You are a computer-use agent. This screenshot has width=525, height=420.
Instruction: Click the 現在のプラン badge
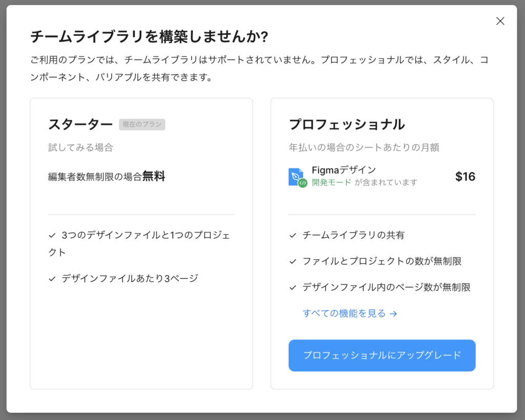[x=142, y=124]
